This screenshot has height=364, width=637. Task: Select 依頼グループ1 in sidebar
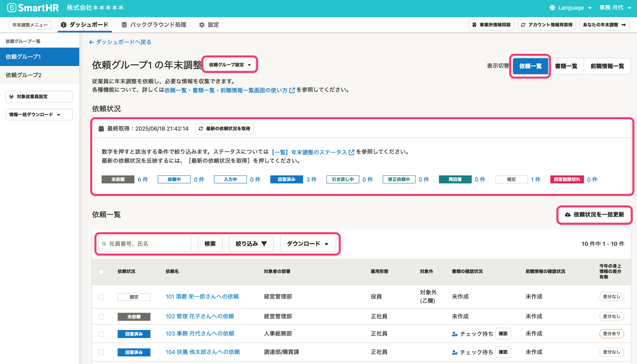point(39,57)
